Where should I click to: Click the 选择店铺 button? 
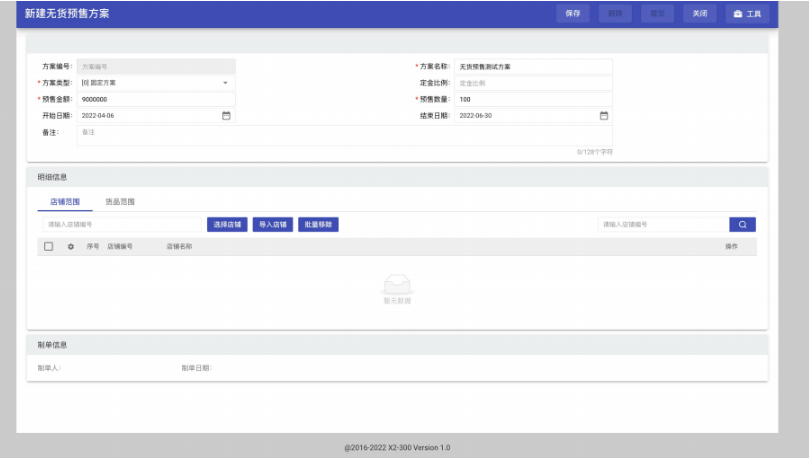227,224
